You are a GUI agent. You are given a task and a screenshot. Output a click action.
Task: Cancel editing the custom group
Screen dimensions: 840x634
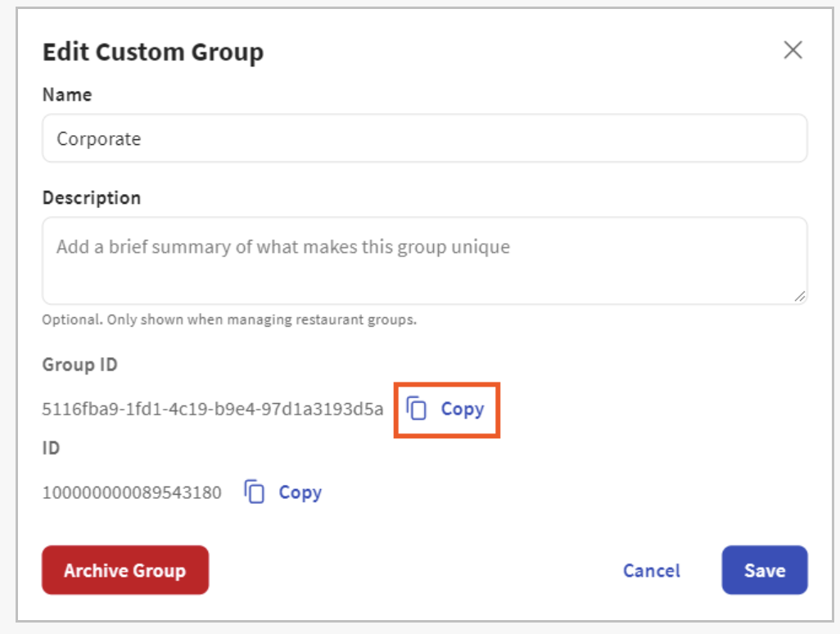point(651,570)
